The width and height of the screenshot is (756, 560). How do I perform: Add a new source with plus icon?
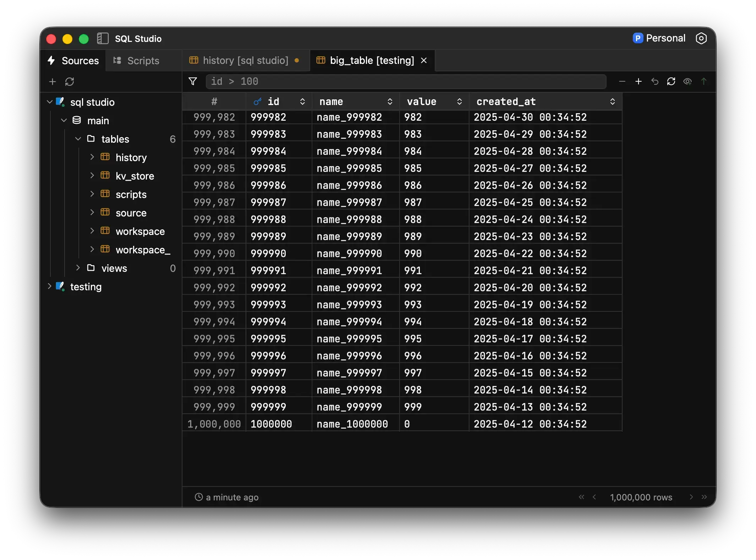point(53,82)
